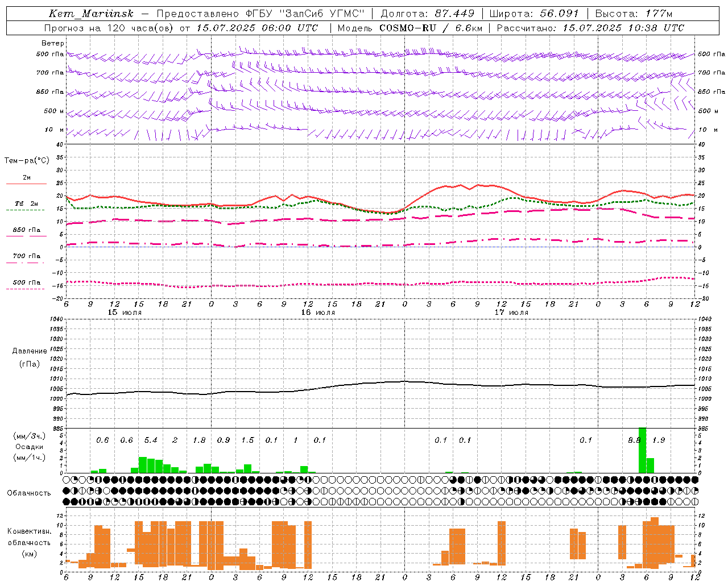Select the provider text "ЗапСиб УГМС"
The height and width of the screenshot is (582, 728).
click(321, 14)
